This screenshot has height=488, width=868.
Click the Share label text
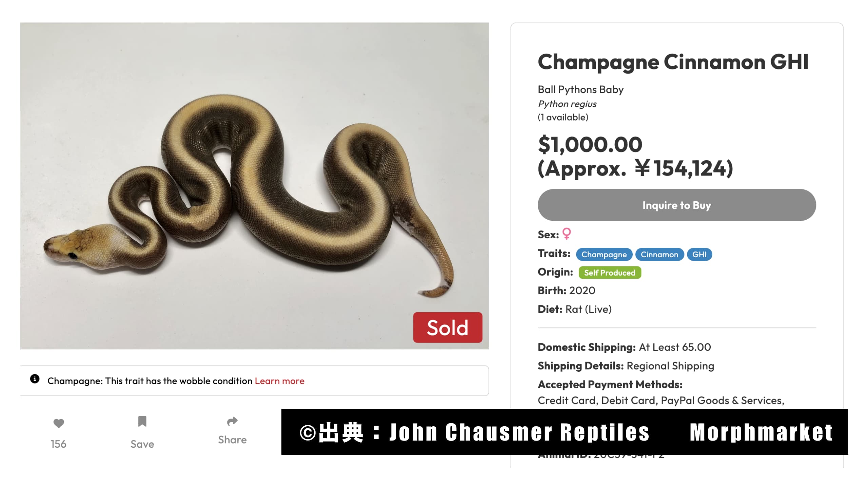(232, 440)
